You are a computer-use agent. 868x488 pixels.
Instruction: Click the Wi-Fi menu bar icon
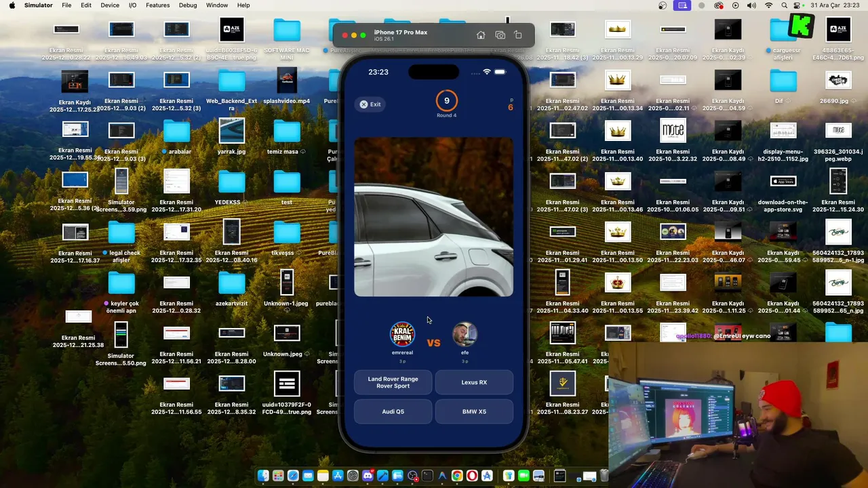(x=768, y=5)
